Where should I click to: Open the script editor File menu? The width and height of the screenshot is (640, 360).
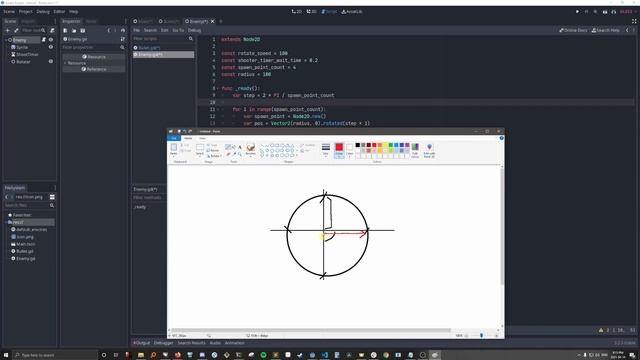[x=137, y=30]
